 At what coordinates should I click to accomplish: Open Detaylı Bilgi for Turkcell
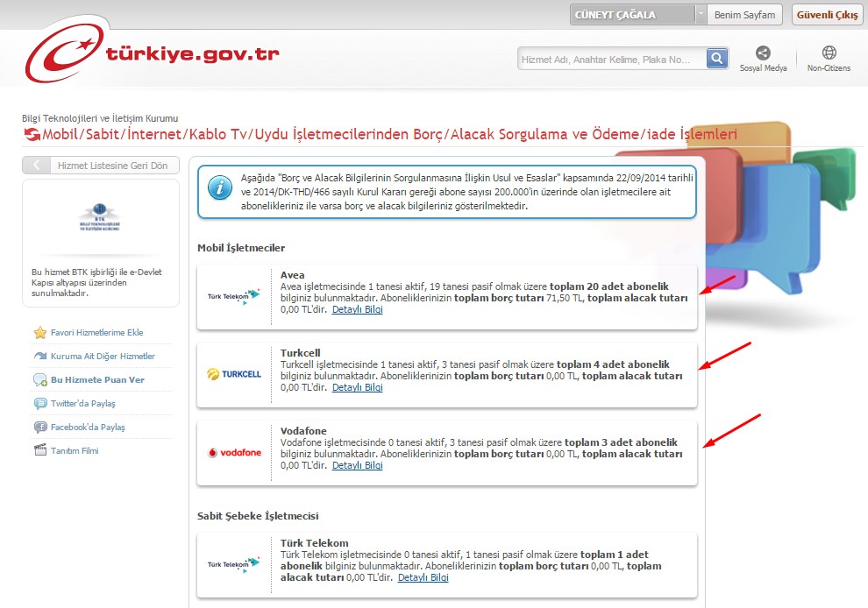(357, 387)
